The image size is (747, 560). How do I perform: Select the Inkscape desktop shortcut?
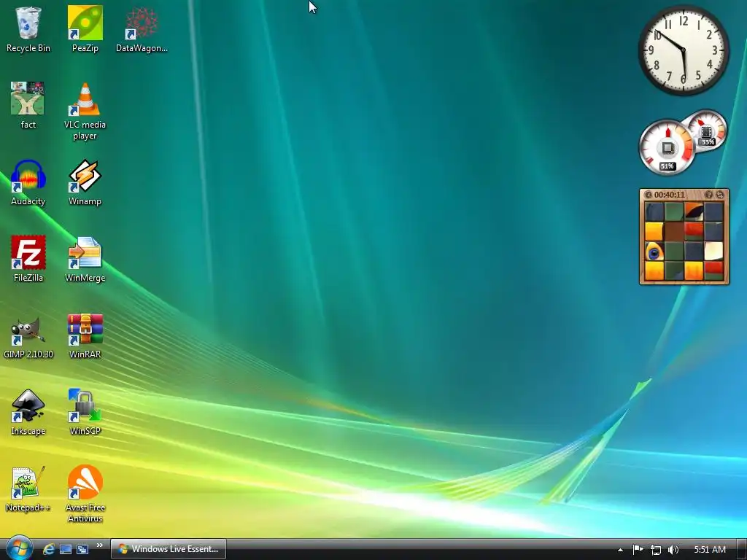tap(28, 413)
